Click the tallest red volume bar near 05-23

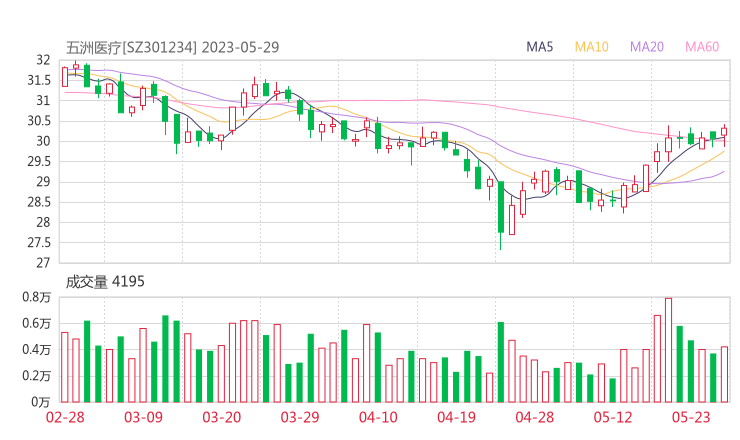[668, 350]
